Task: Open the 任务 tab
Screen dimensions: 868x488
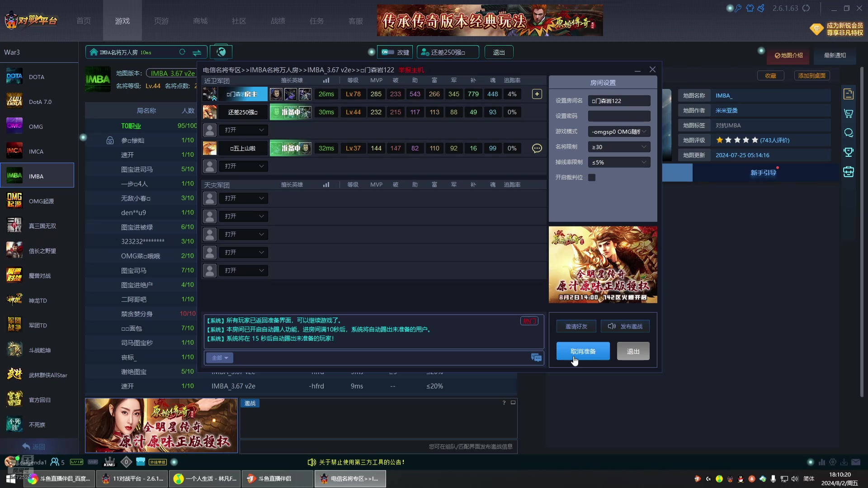Action: [317, 21]
